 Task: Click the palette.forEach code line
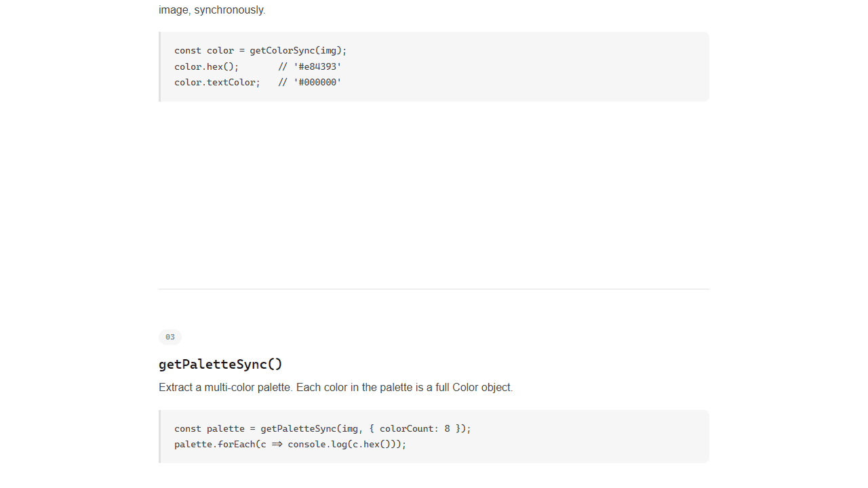(x=290, y=445)
